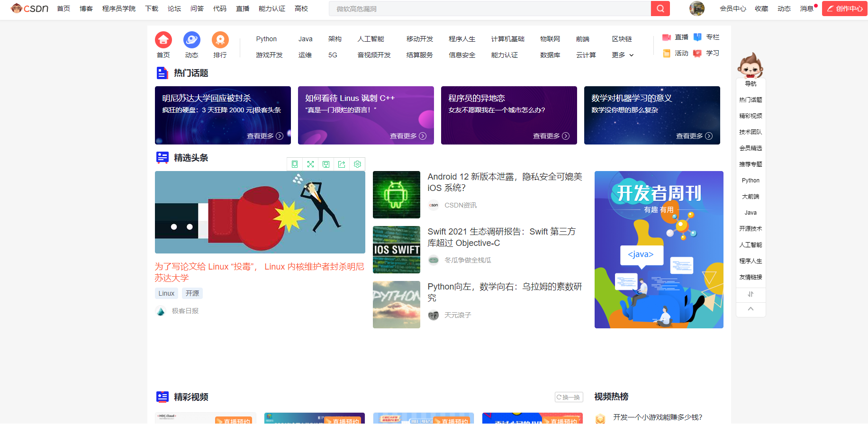Open the red 首页 home icon

pyautogui.click(x=163, y=40)
